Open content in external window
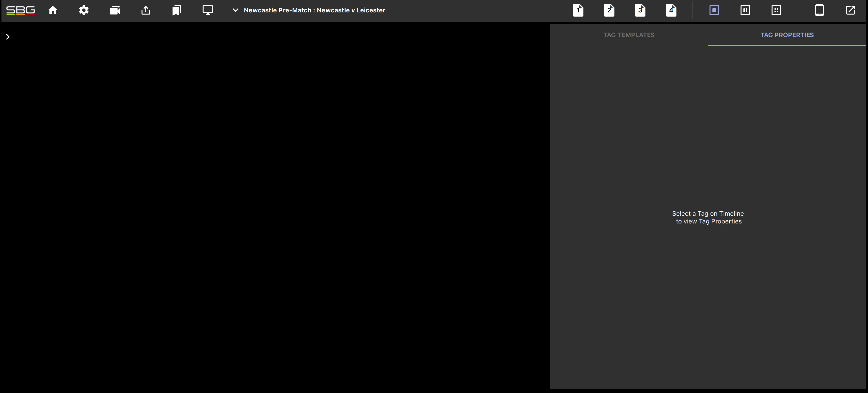This screenshot has width=868, height=393. point(851,10)
